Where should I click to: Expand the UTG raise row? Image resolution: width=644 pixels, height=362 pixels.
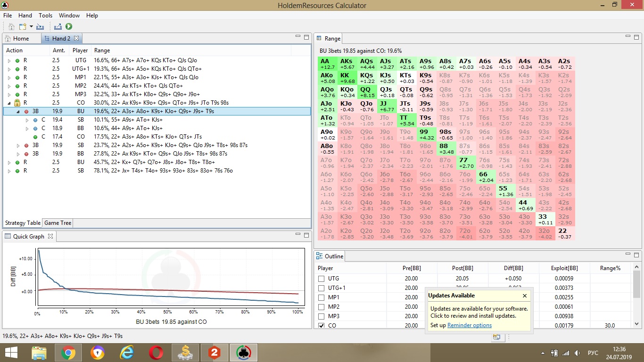coord(9,60)
